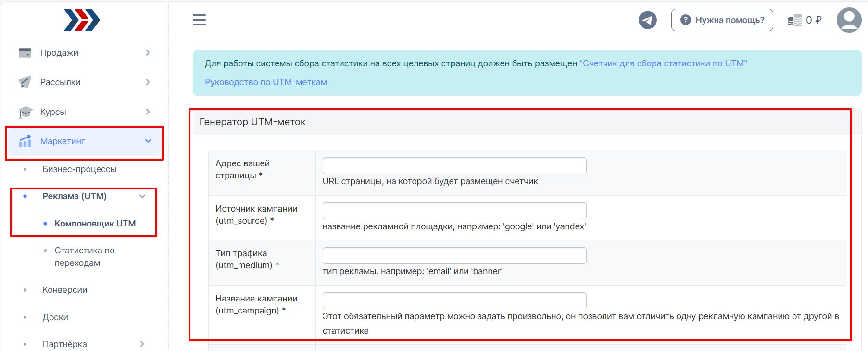The image size is (868, 351).
Task: Click the Курсы graduation cap icon
Action: [25, 112]
